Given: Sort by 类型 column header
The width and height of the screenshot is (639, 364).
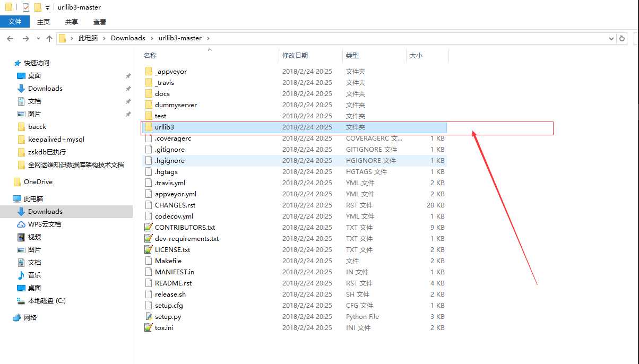Looking at the screenshot, I should [x=352, y=55].
